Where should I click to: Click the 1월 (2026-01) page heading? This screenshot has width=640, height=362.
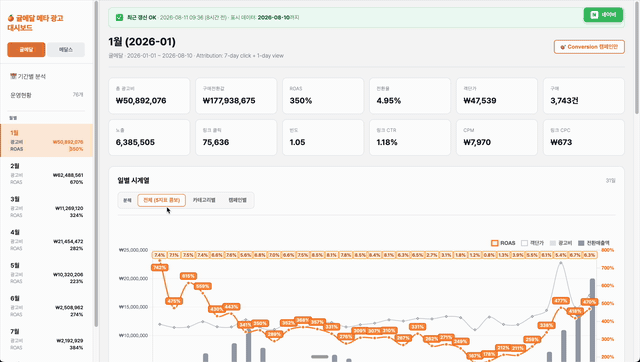click(x=142, y=42)
